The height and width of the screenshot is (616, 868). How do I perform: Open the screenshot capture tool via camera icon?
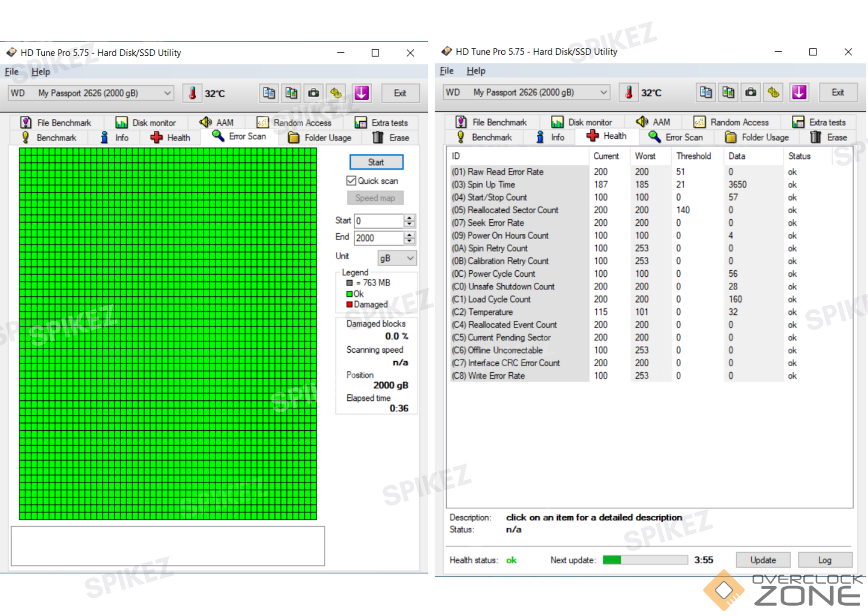tap(314, 93)
